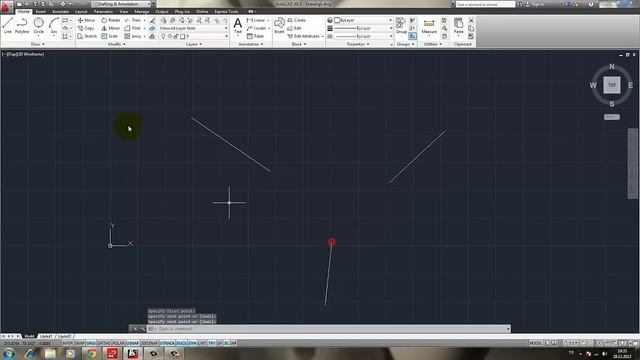Click the Insert block button
This screenshot has height=360, width=640.
pyautogui.click(x=279, y=25)
